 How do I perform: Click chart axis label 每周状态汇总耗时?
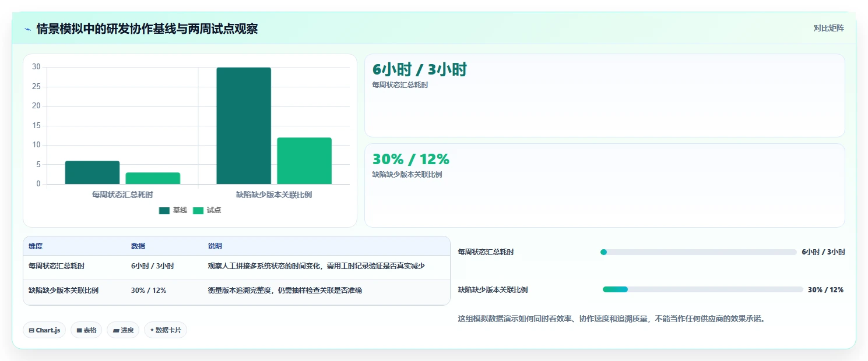pyautogui.click(x=122, y=194)
